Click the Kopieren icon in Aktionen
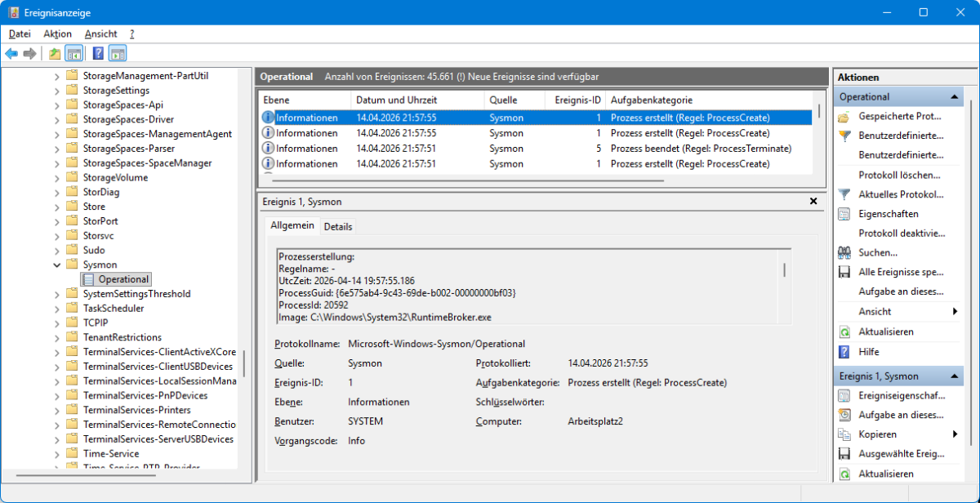 (x=844, y=434)
